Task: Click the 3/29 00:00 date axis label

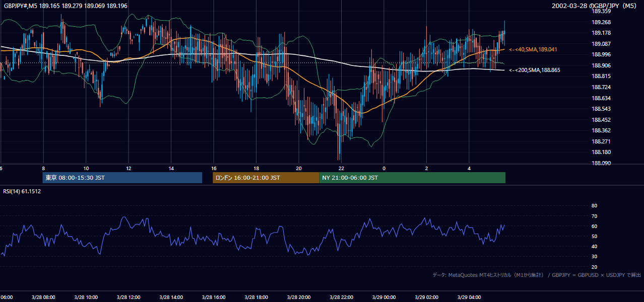Action: (x=384, y=297)
